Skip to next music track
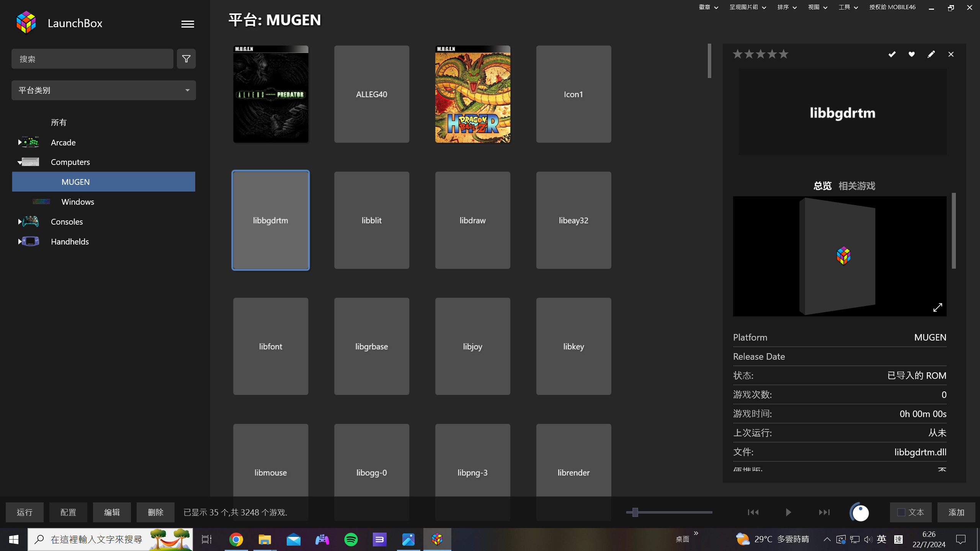The image size is (980, 551). (x=824, y=512)
